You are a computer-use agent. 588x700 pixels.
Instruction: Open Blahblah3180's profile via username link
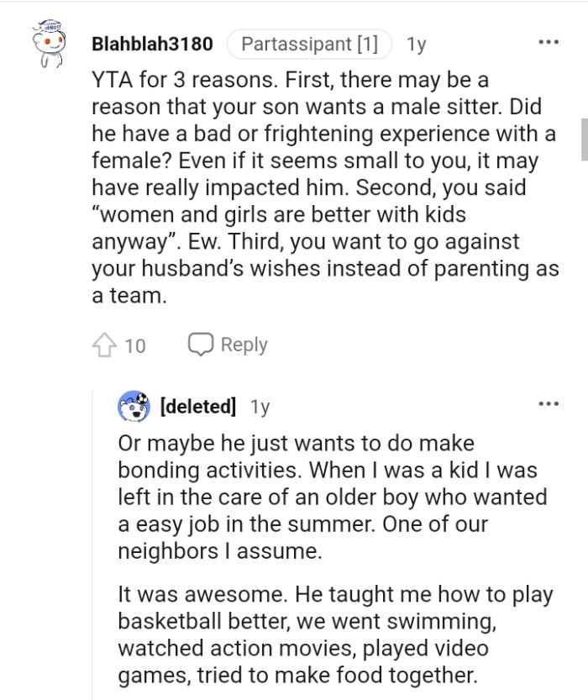pos(154,46)
